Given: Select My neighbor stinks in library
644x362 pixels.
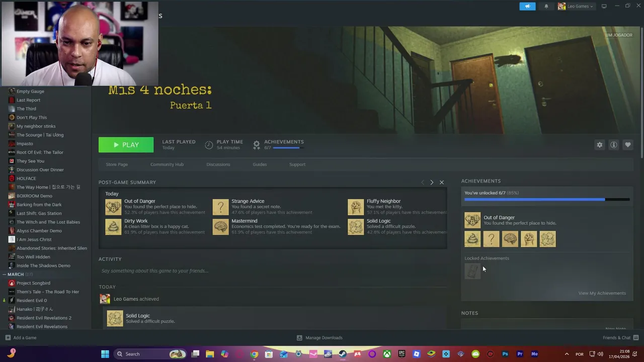Looking at the screenshot, I should coord(36,126).
